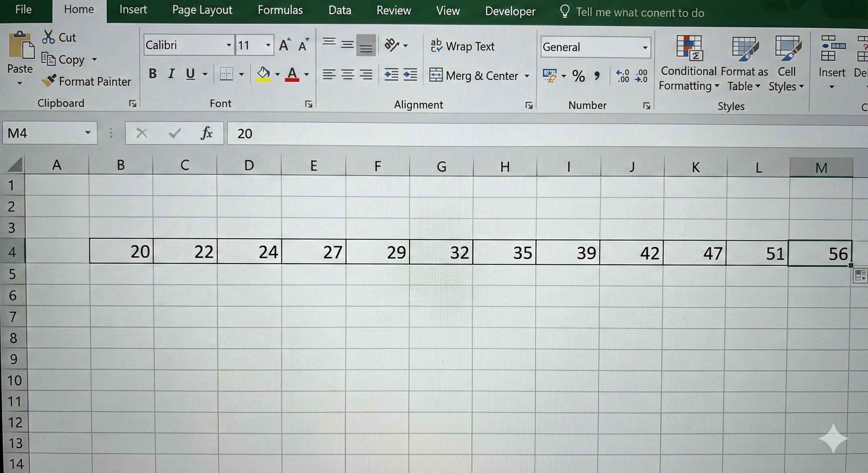
Task: Click the Format Painter brush icon
Action: (49, 81)
